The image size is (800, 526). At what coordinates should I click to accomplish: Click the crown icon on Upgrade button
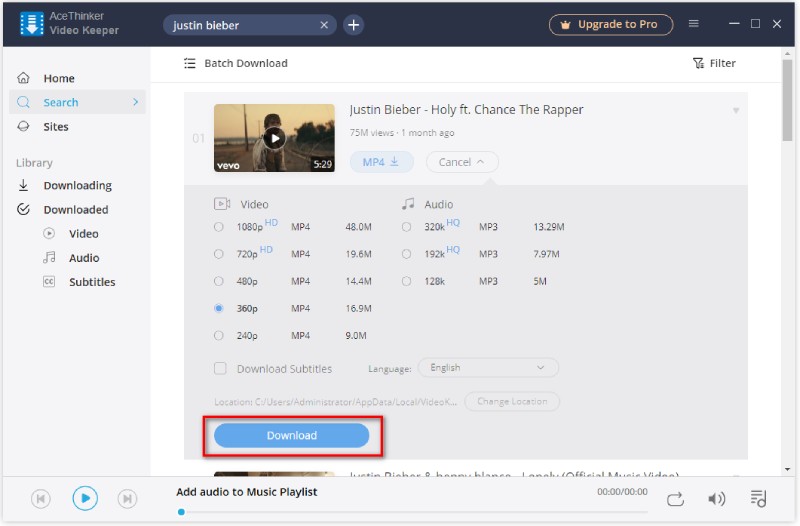tap(565, 24)
